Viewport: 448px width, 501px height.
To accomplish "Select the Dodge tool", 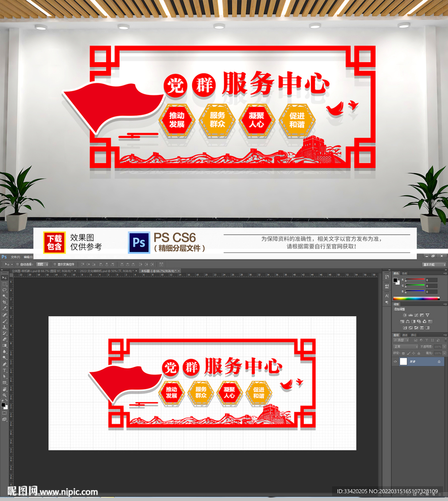I will [4, 357].
